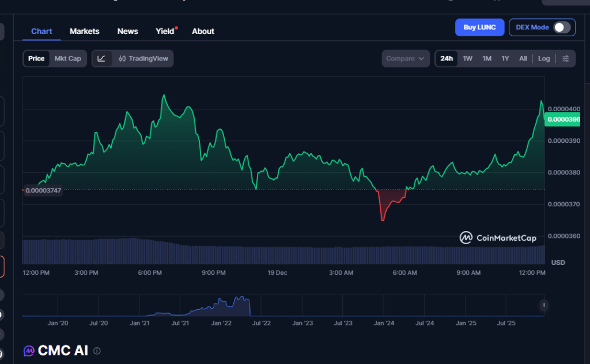Image resolution: width=590 pixels, height=364 pixels.
Task: Show All time price history
Action: (x=523, y=59)
